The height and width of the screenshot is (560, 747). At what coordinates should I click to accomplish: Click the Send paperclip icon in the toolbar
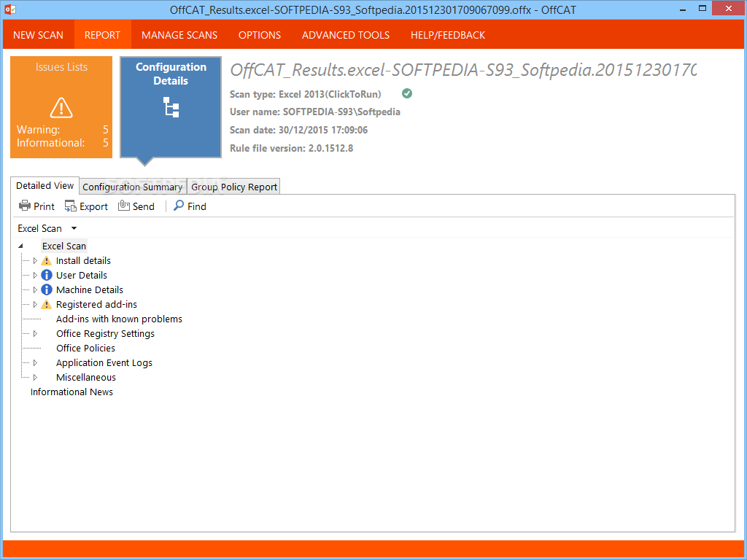click(124, 206)
